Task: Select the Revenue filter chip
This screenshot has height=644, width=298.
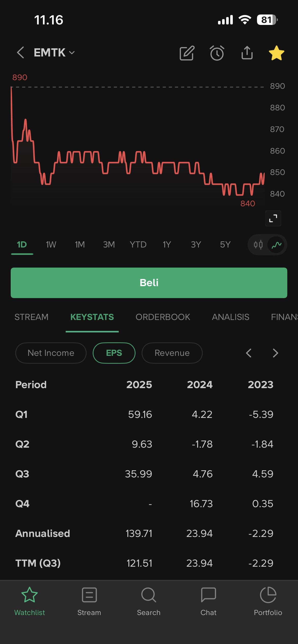Action: click(172, 353)
